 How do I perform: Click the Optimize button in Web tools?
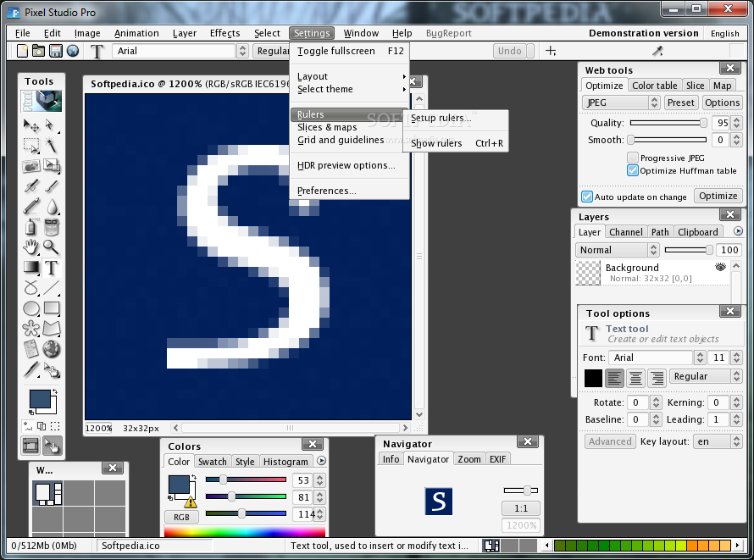click(x=718, y=196)
